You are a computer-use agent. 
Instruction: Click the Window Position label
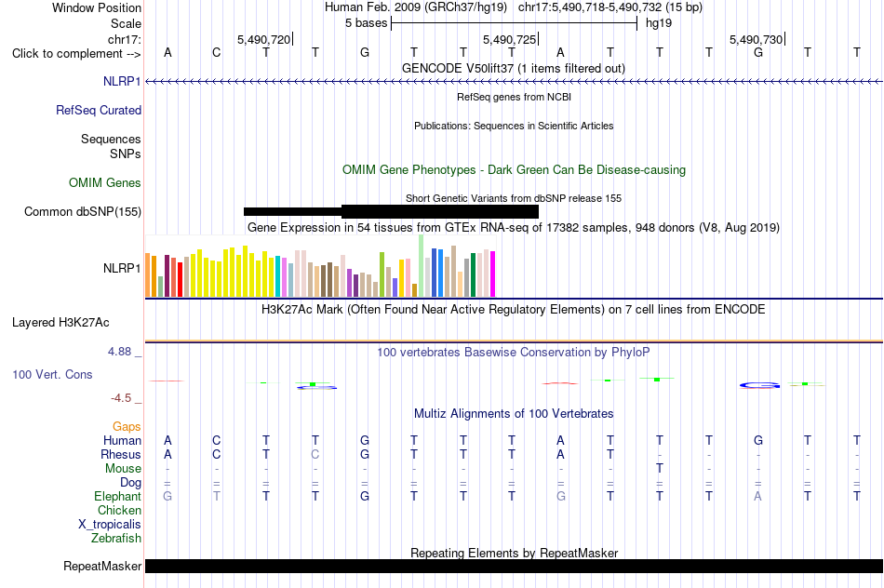[x=97, y=7]
